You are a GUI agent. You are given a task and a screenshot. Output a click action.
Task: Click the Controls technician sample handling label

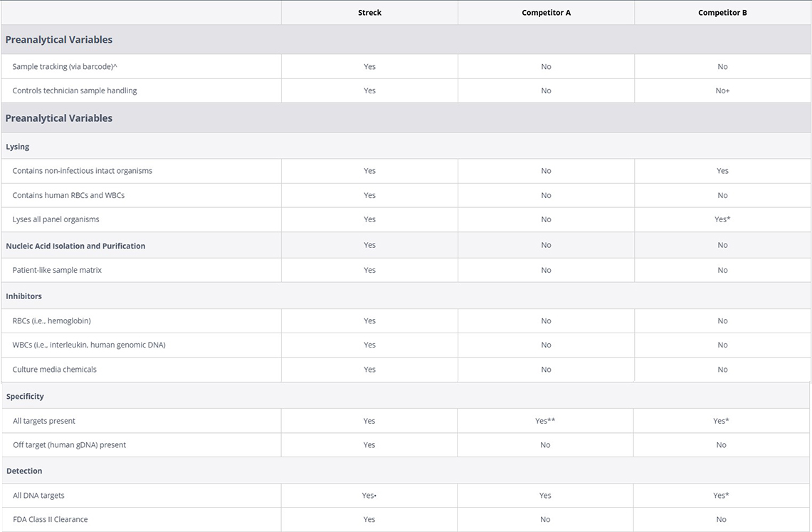pyautogui.click(x=75, y=90)
